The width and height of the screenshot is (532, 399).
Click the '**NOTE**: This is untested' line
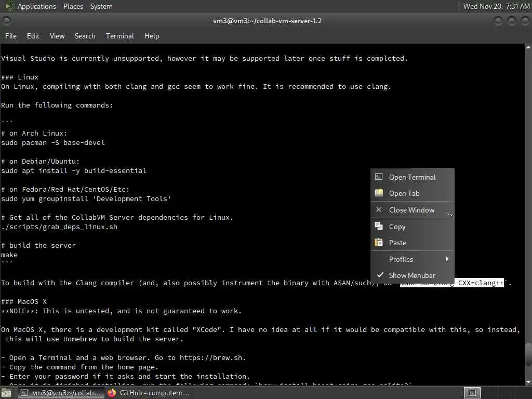(121, 311)
